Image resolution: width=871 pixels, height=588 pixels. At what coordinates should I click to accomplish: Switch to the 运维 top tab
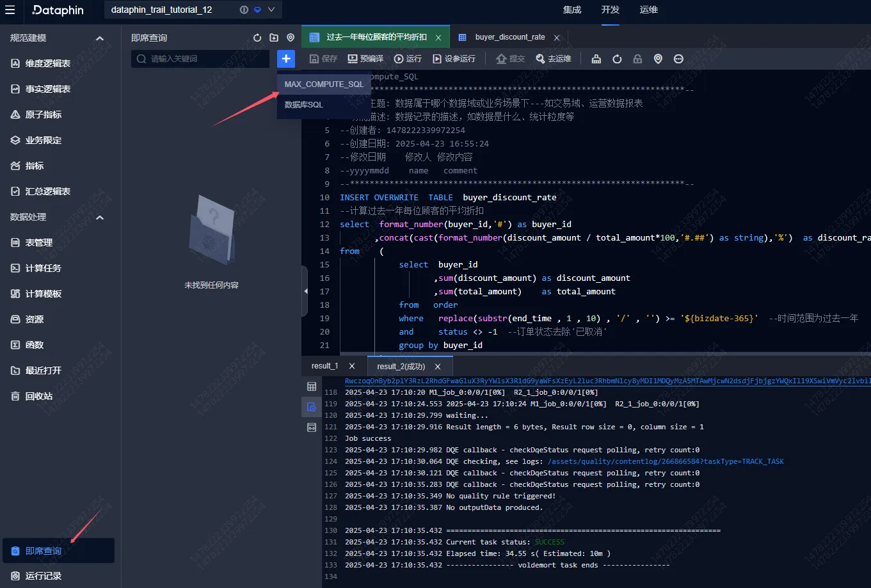[x=649, y=10]
